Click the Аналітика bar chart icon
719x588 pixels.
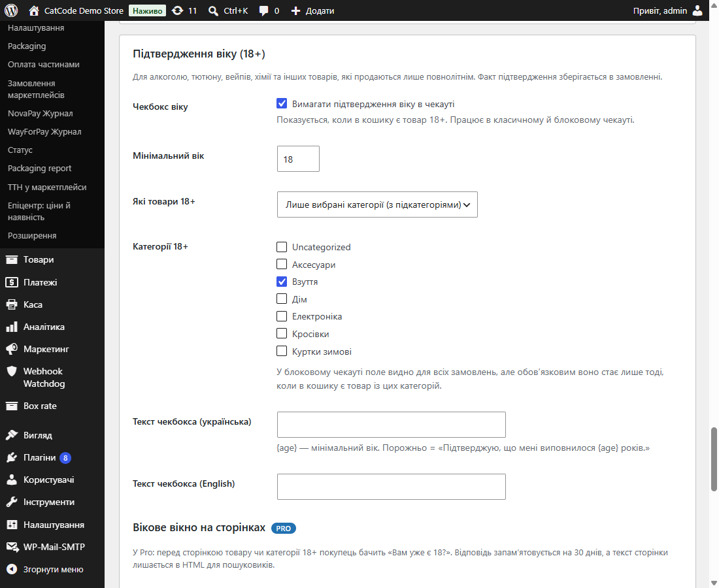point(12,327)
